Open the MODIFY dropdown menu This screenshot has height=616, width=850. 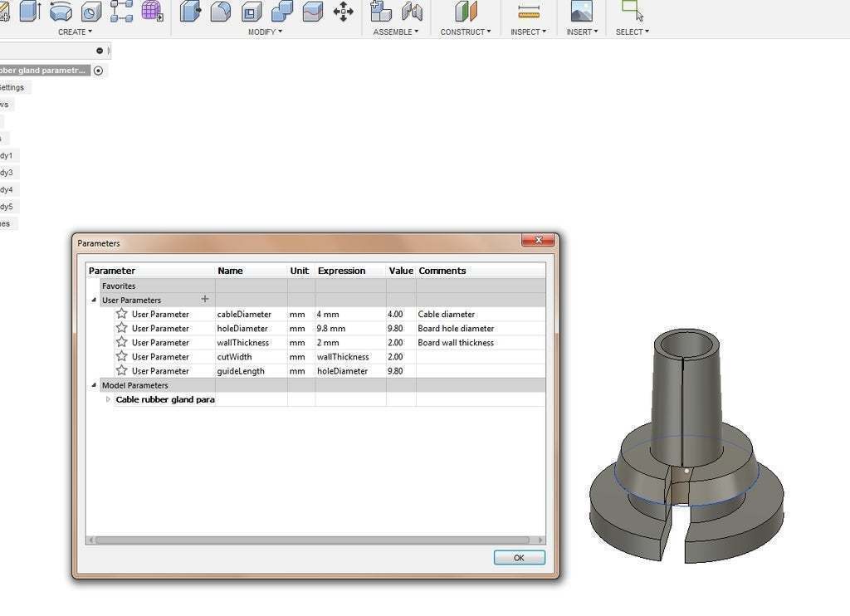click(x=265, y=32)
